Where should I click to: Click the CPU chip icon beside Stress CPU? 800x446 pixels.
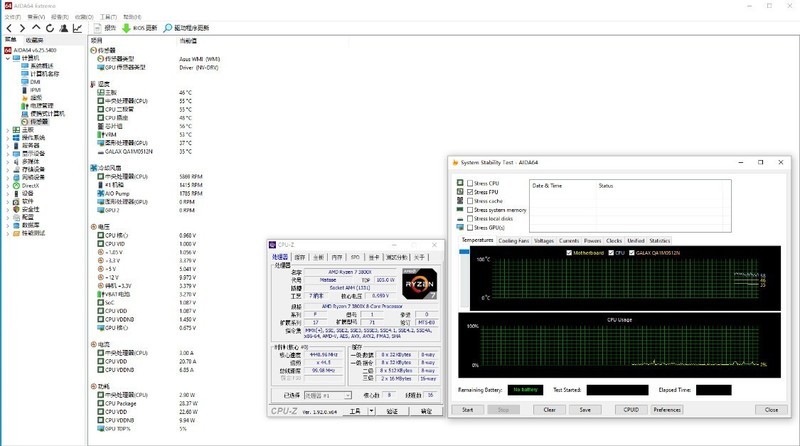click(460, 183)
